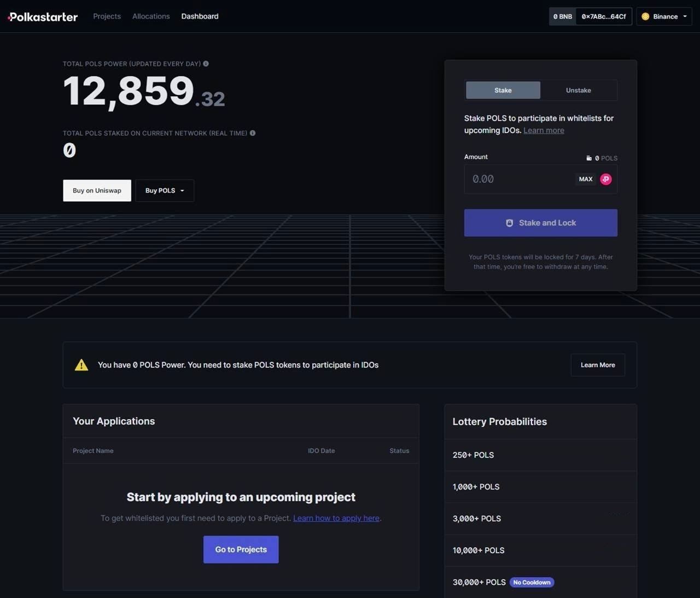Open the Learn more link about staking
Viewport: 700px width, 598px height.
point(544,130)
